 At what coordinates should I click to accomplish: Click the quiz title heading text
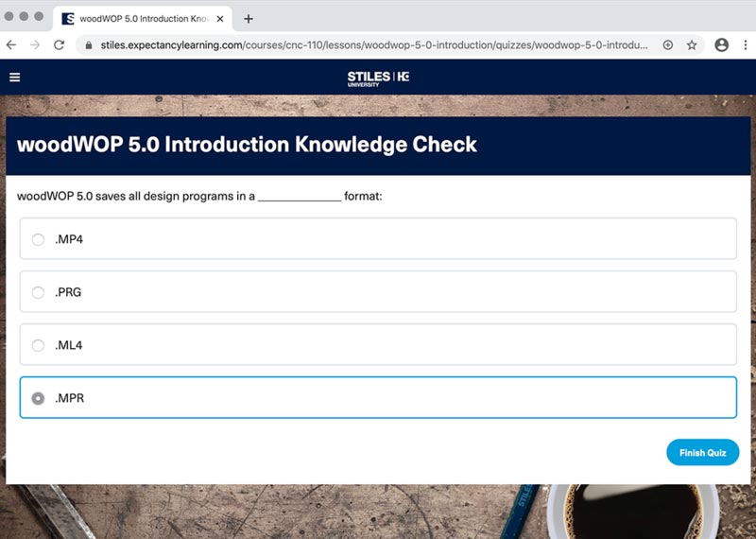tap(247, 145)
